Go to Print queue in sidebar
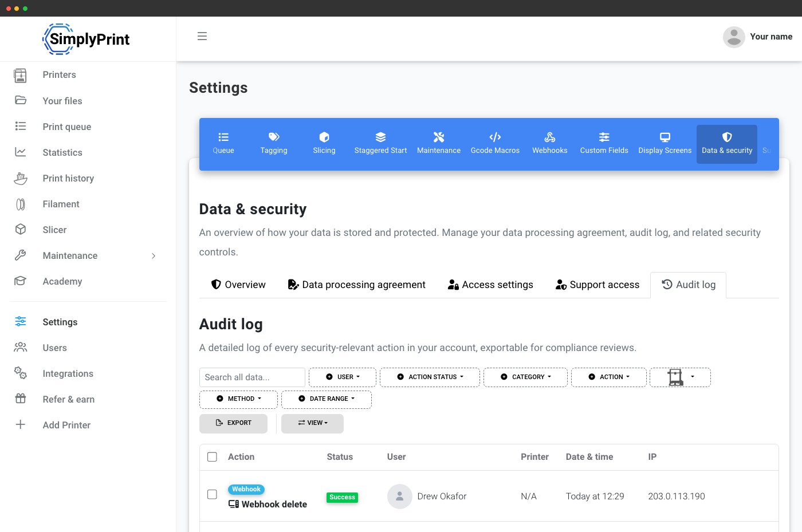 pos(67,127)
